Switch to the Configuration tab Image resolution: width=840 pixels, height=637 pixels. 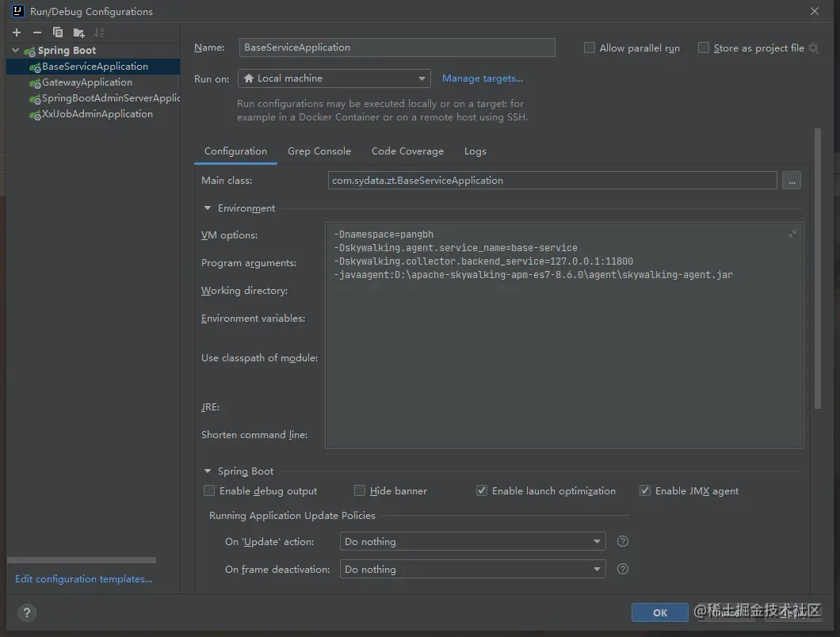pyautogui.click(x=235, y=151)
